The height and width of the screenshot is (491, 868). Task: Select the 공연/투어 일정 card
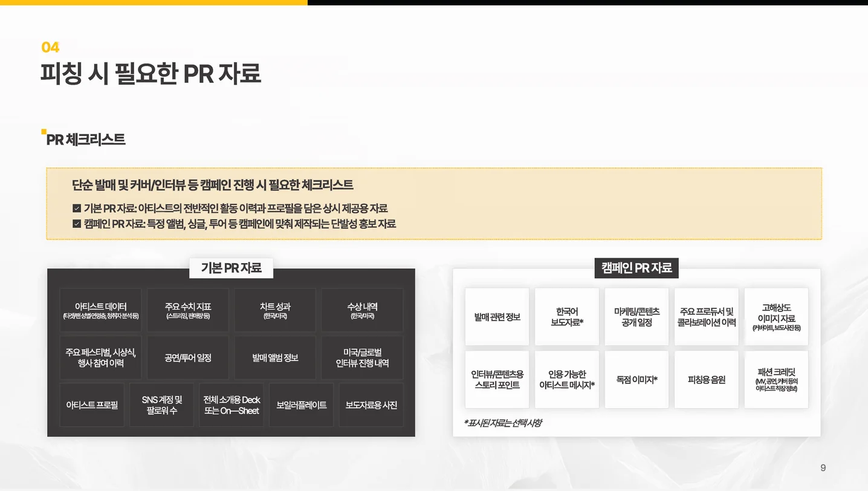(188, 357)
